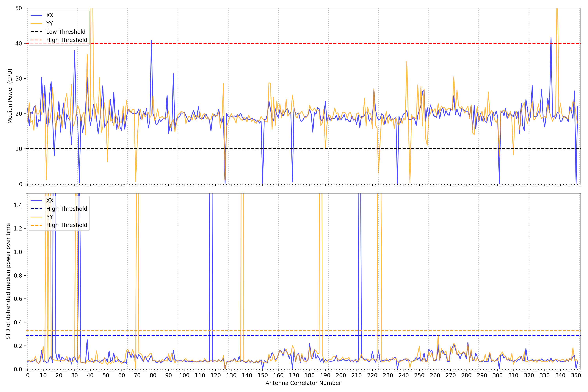Click the orange YY line sample in bottom legend

36,217
